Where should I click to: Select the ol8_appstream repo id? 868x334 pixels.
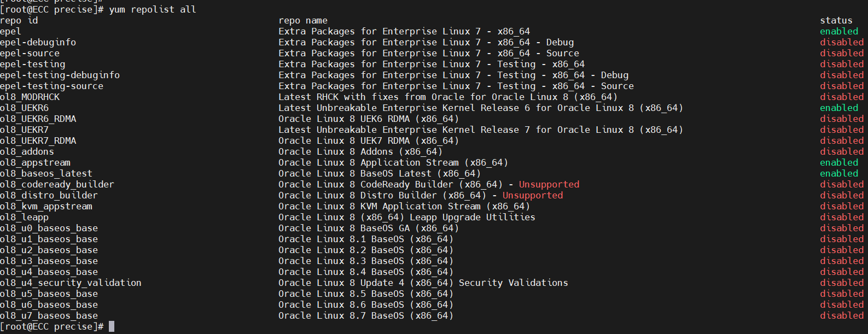pyautogui.click(x=36, y=162)
